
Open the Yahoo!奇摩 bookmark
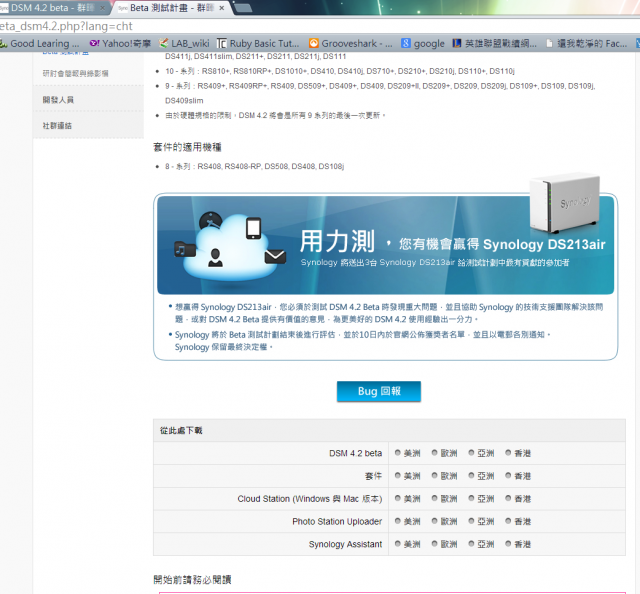[120, 43]
